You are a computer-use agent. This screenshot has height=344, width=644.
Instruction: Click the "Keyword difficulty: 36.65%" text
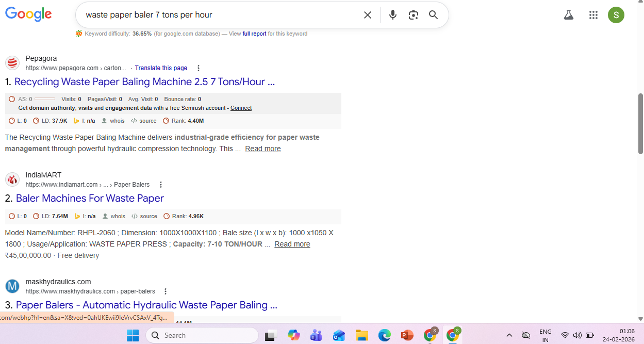click(118, 34)
